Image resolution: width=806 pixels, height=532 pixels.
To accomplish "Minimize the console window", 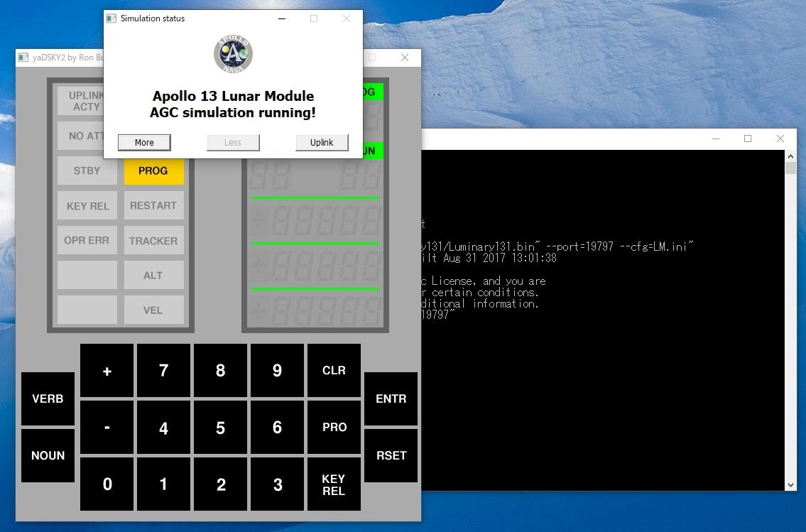I will [x=716, y=139].
